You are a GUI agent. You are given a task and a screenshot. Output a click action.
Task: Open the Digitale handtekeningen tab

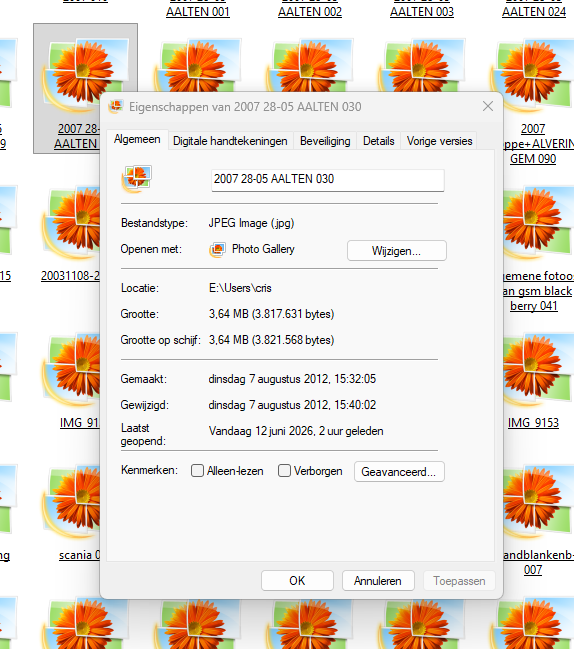coord(230,141)
